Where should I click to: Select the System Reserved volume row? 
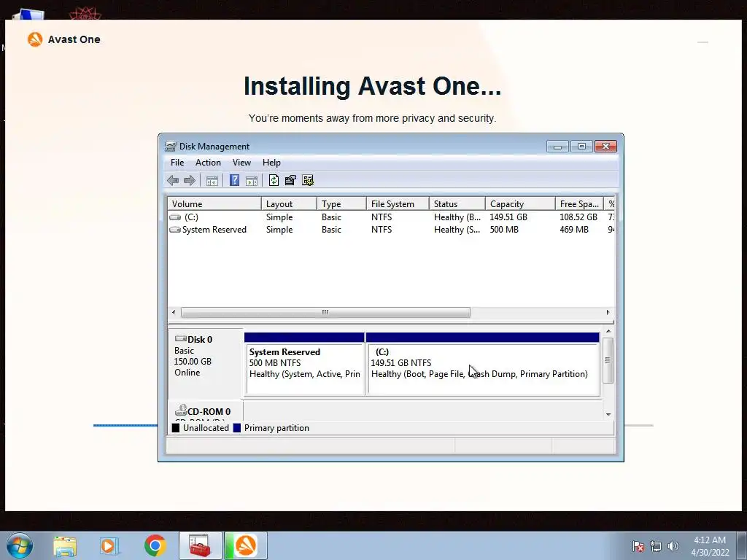coord(391,230)
